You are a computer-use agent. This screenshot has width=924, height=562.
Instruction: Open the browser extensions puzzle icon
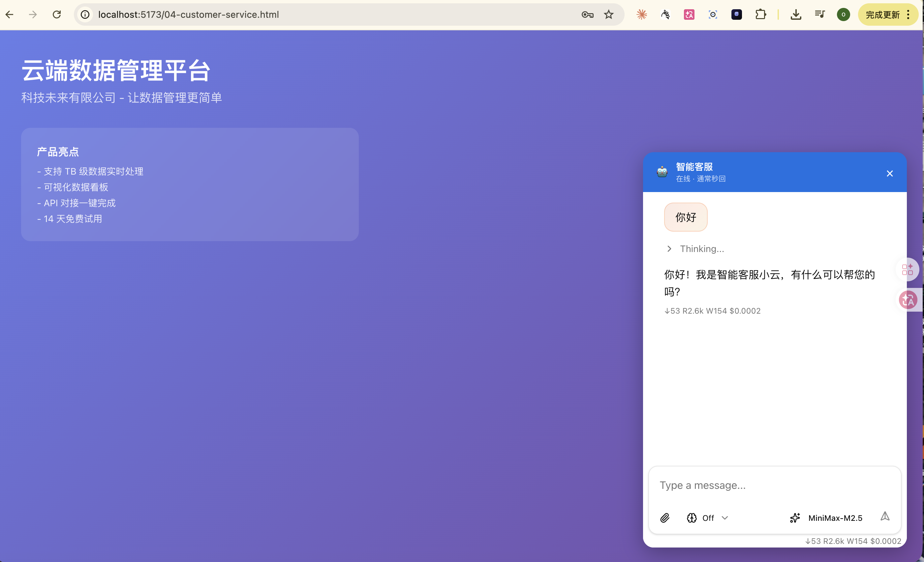point(760,14)
